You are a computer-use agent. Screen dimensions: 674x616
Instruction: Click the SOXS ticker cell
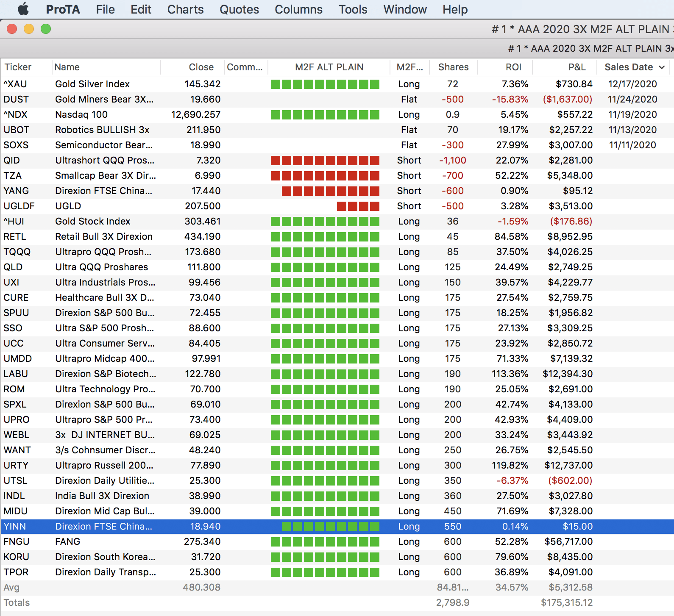pyautogui.click(x=16, y=145)
